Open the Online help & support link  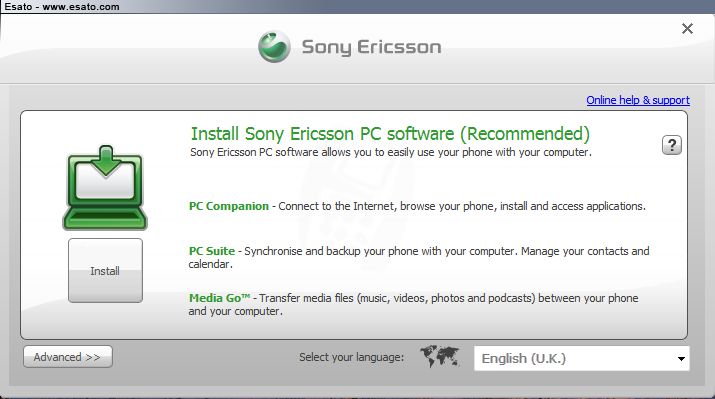pyautogui.click(x=638, y=100)
